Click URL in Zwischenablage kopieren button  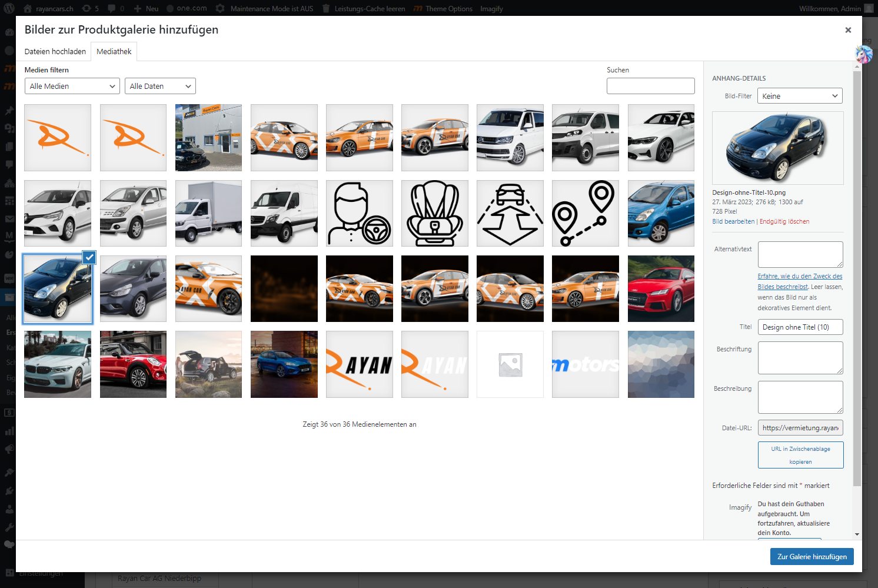pyautogui.click(x=800, y=455)
